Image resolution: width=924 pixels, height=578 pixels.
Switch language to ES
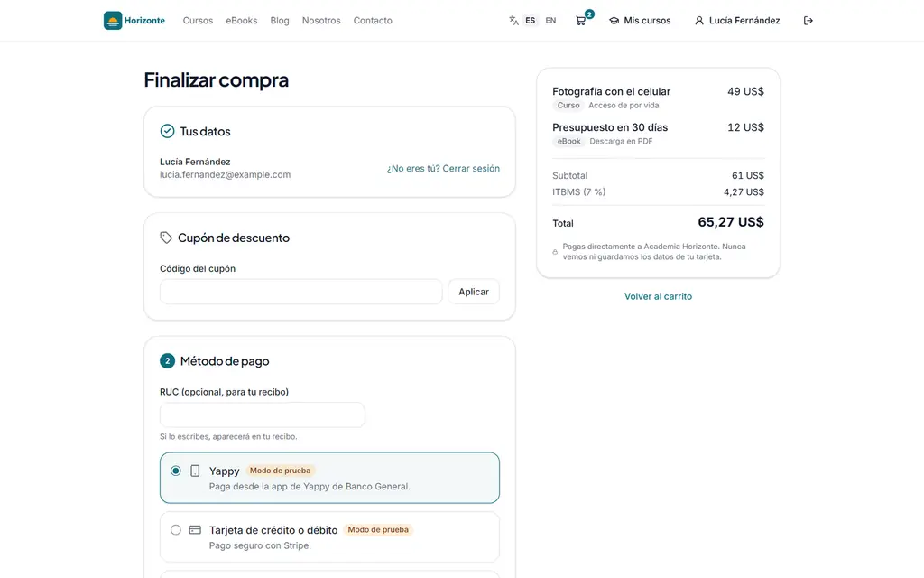[x=531, y=21]
